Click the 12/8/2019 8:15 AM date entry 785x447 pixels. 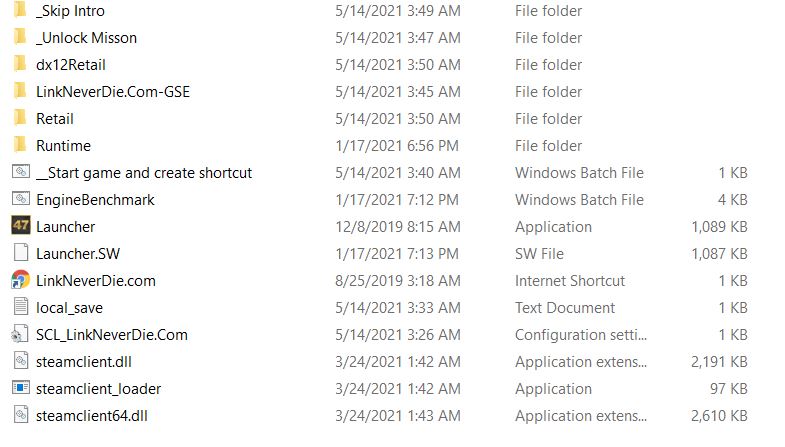coord(397,226)
